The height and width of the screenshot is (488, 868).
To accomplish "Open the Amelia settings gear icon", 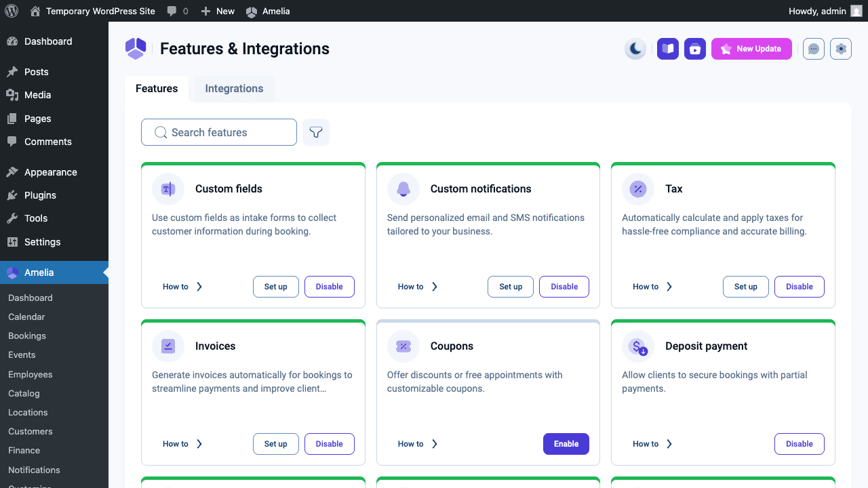I will (841, 49).
